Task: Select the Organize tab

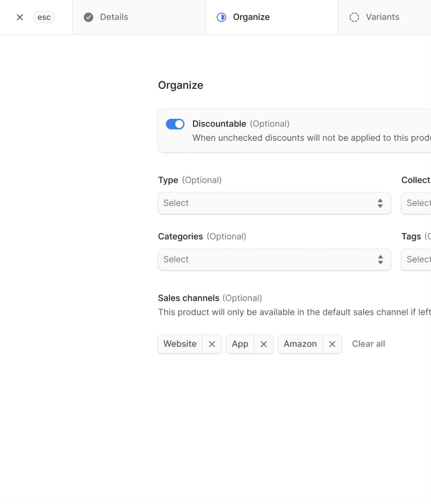Action: pyautogui.click(x=272, y=17)
